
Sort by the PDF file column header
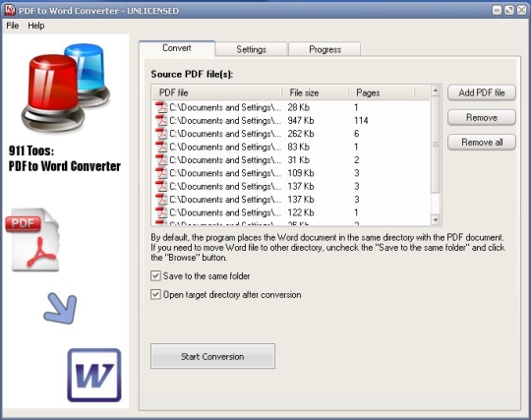(217, 92)
